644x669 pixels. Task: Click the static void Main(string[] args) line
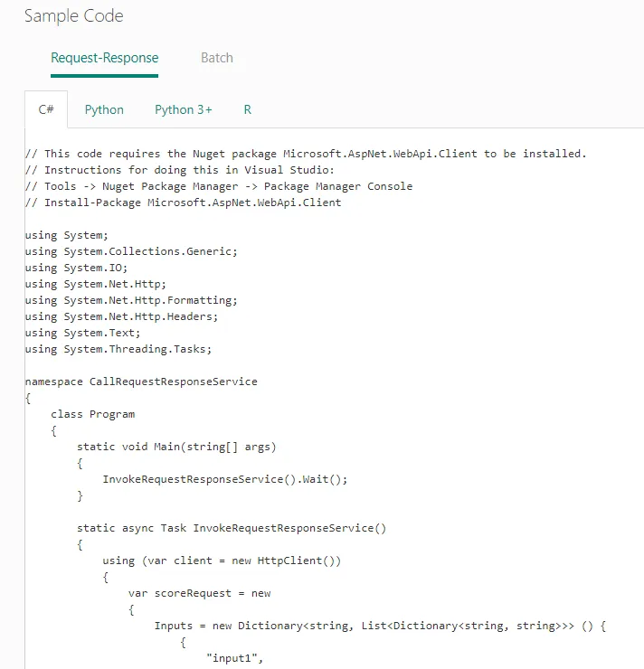176,447
